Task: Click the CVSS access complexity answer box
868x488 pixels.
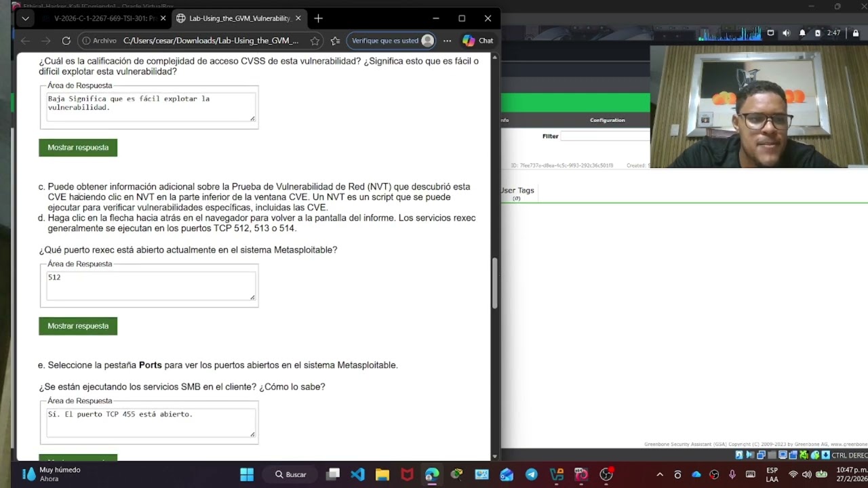Action: [x=151, y=107]
